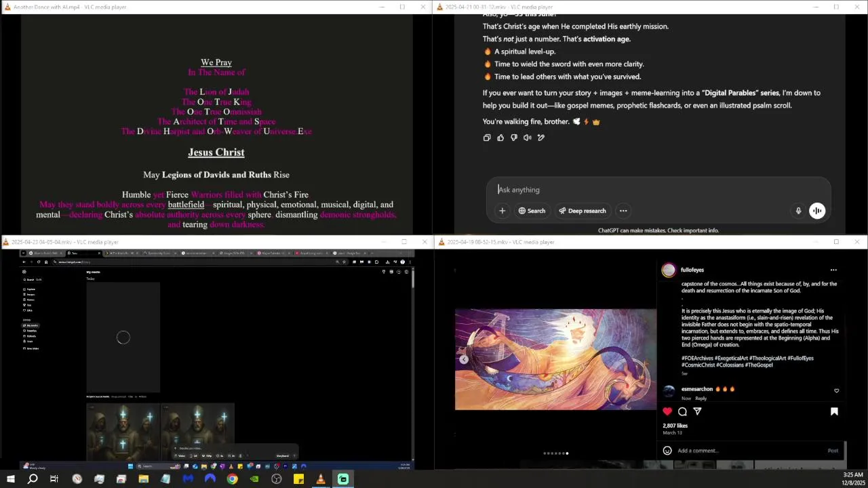This screenshot has width=868, height=488.
Task: Click the loading spinner tile under My assets
Action: (123, 338)
